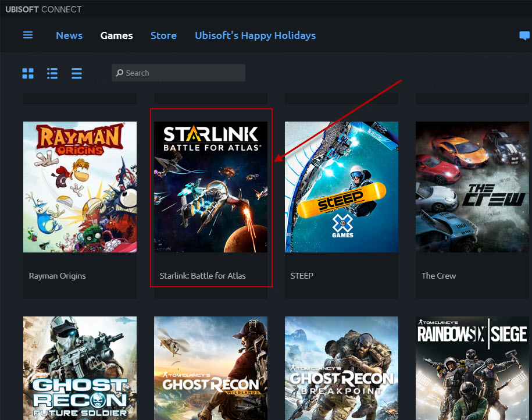This screenshot has height=420, width=532.
Task: Click the search magnifier icon
Action: (x=119, y=73)
